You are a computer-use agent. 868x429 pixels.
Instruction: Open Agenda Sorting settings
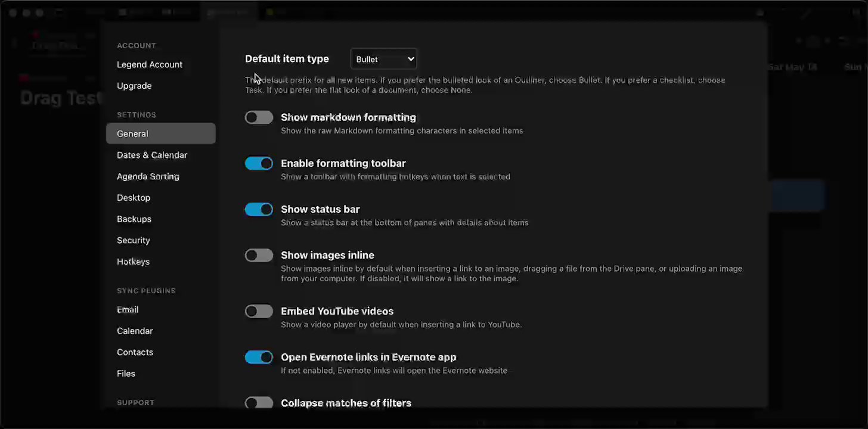pyautogui.click(x=148, y=176)
